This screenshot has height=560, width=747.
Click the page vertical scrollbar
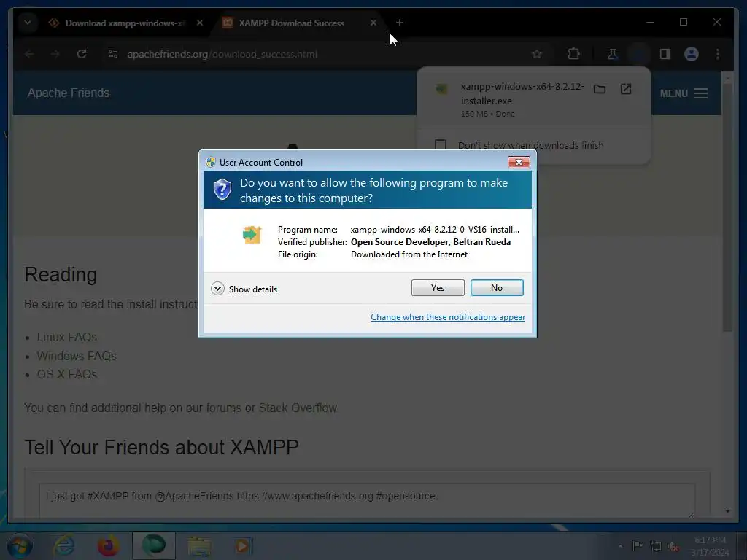[727, 207]
